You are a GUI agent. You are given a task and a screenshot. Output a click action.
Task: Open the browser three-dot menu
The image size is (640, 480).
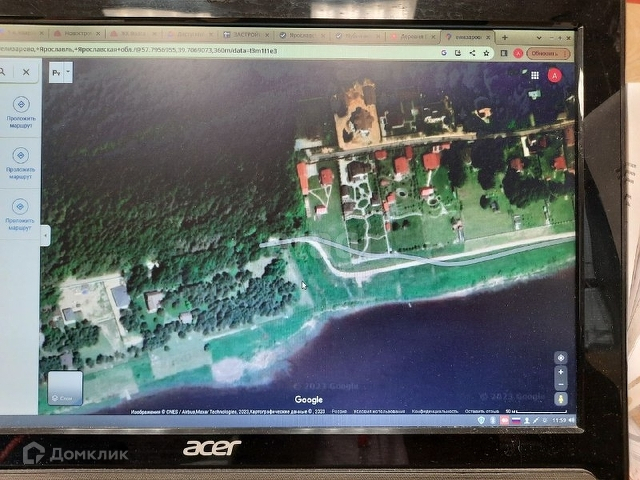565,53
